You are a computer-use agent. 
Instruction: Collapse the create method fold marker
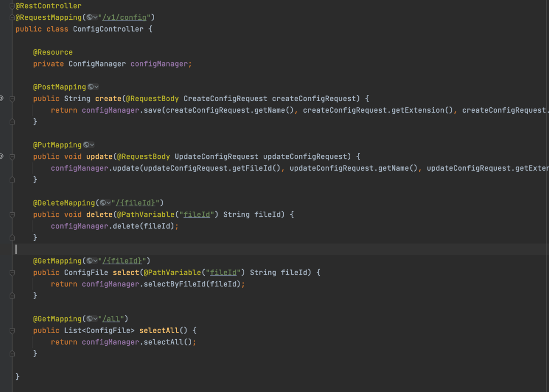tap(12, 99)
